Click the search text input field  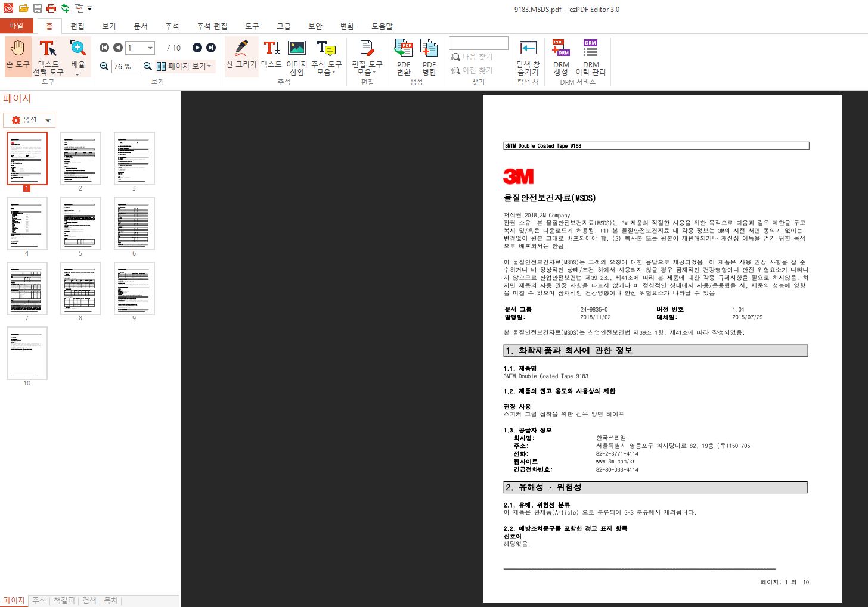click(479, 43)
